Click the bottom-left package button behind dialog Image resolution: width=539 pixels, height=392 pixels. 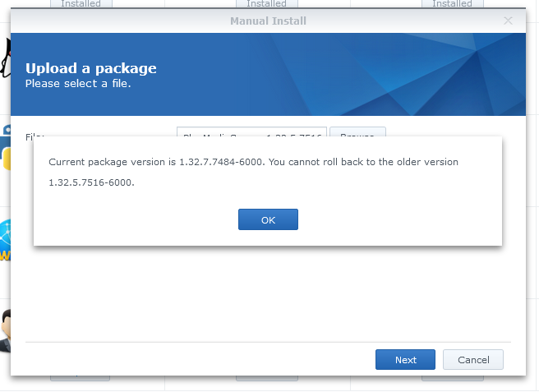[x=81, y=378]
